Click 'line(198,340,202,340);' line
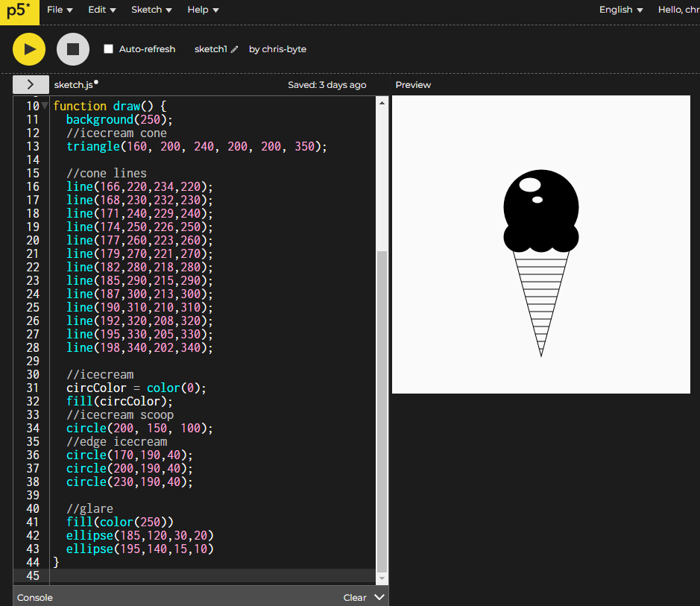This screenshot has height=606, width=700. [x=139, y=347]
